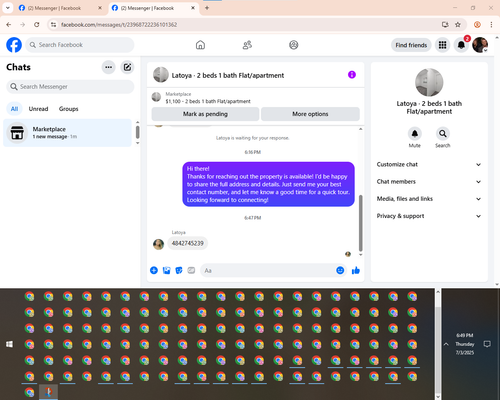Click the Find friends button
The width and height of the screenshot is (500, 400).
411,45
